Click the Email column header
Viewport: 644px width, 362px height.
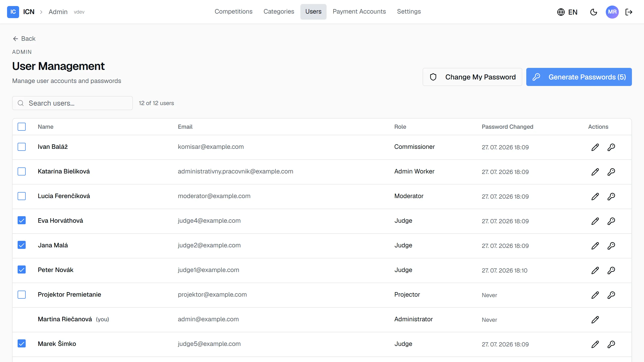[185, 127]
